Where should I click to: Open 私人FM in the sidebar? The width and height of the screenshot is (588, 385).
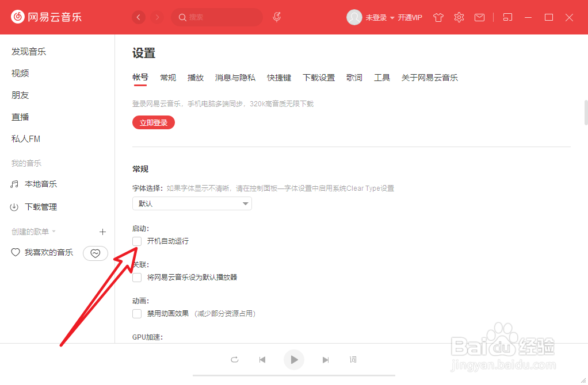pos(26,139)
